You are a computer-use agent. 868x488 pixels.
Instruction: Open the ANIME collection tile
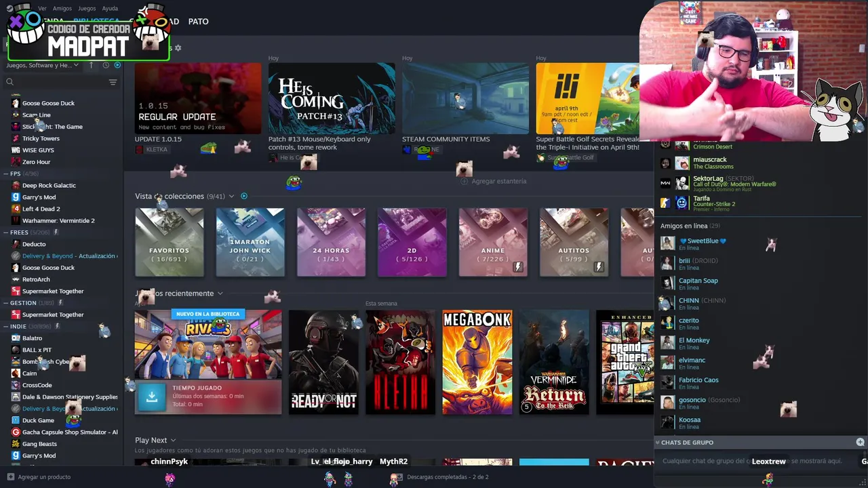coord(493,243)
